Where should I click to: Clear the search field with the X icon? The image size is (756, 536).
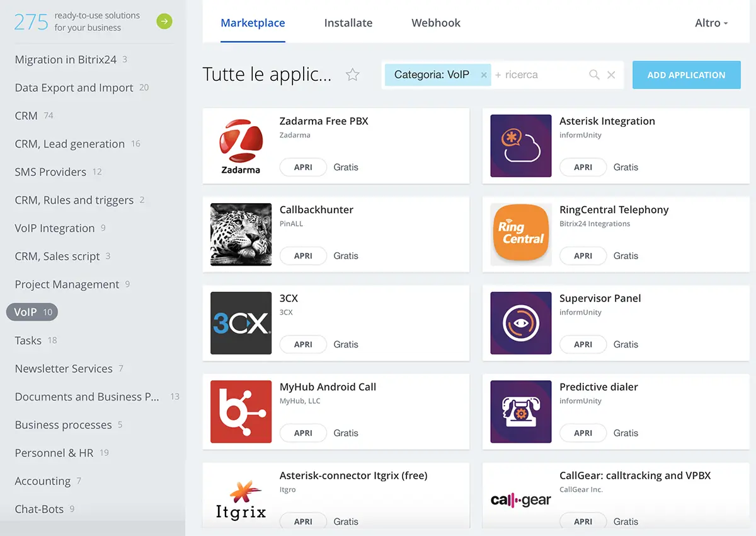[x=611, y=75]
